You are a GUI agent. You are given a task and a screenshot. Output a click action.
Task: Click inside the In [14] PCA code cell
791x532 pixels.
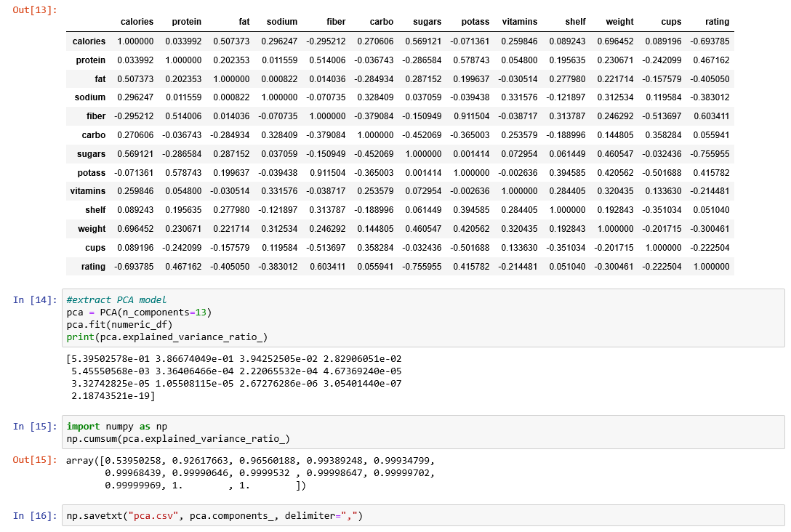click(423, 318)
